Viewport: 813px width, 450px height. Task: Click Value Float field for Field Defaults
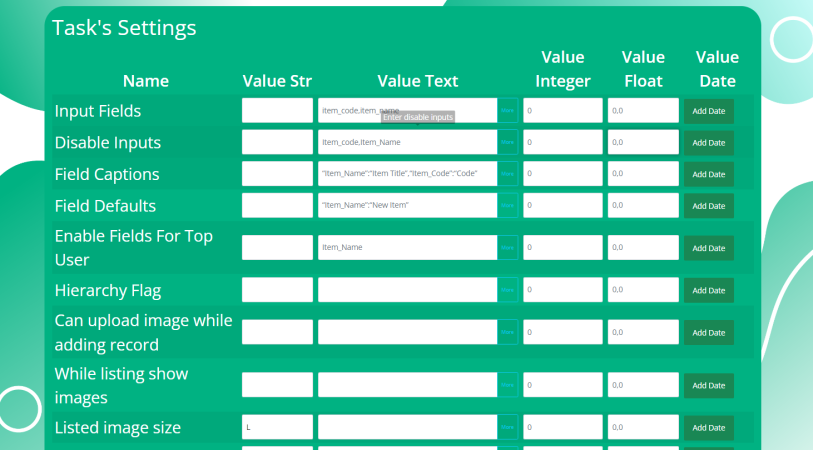pos(643,206)
